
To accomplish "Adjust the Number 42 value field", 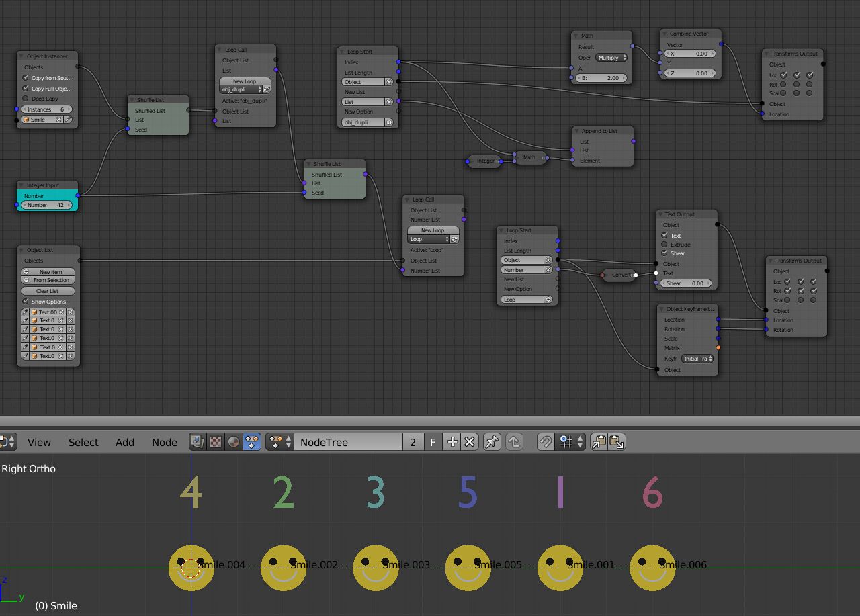I will pyautogui.click(x=47, y=205).
